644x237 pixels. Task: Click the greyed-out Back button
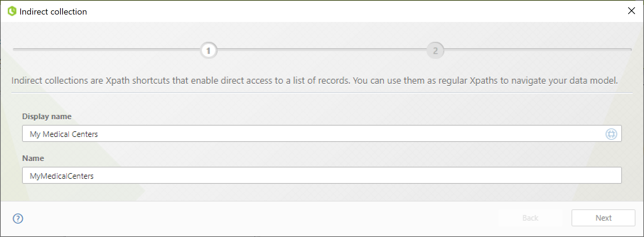(530, 218)
